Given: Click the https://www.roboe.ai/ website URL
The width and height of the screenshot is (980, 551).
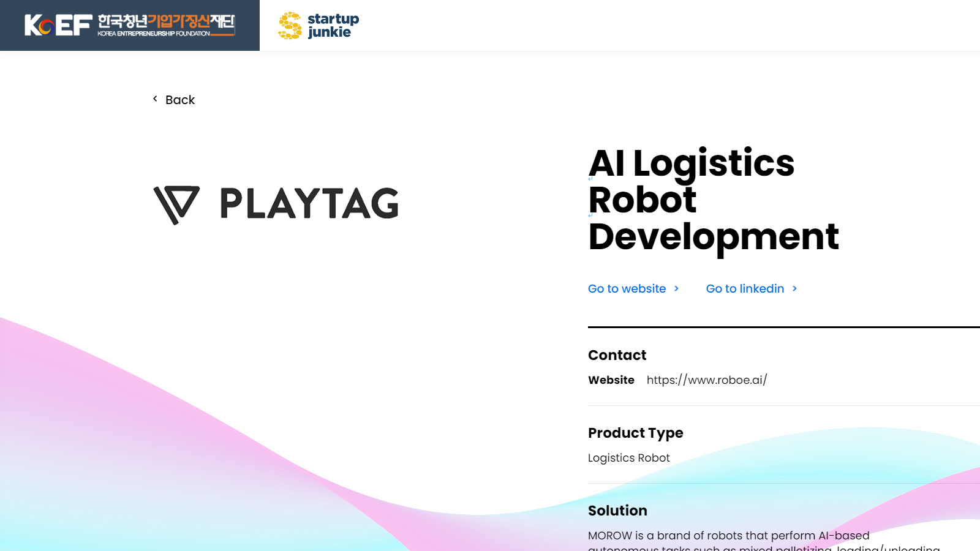Looking at the screenshot, I should tap(707, 380).
